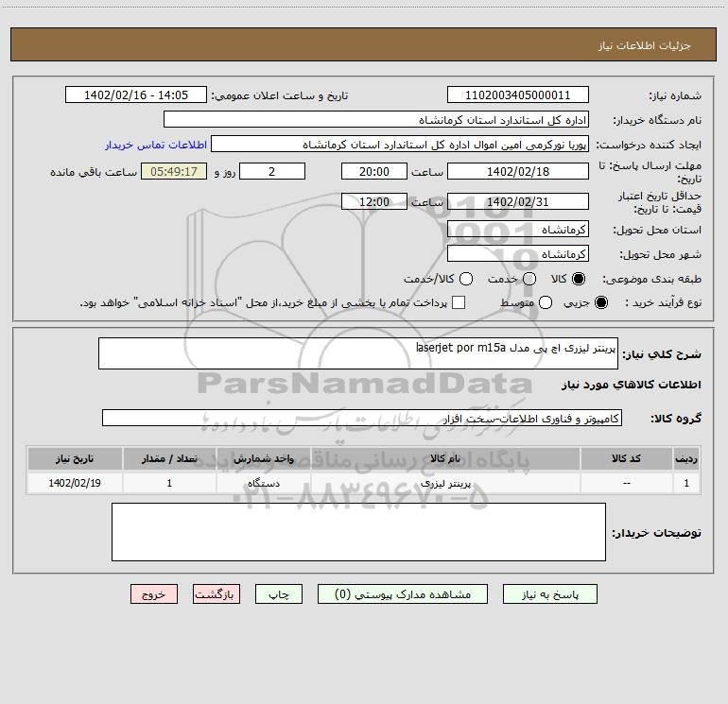
Task: Click the تعداد / مقدار column header
Action: pos(169,458)
